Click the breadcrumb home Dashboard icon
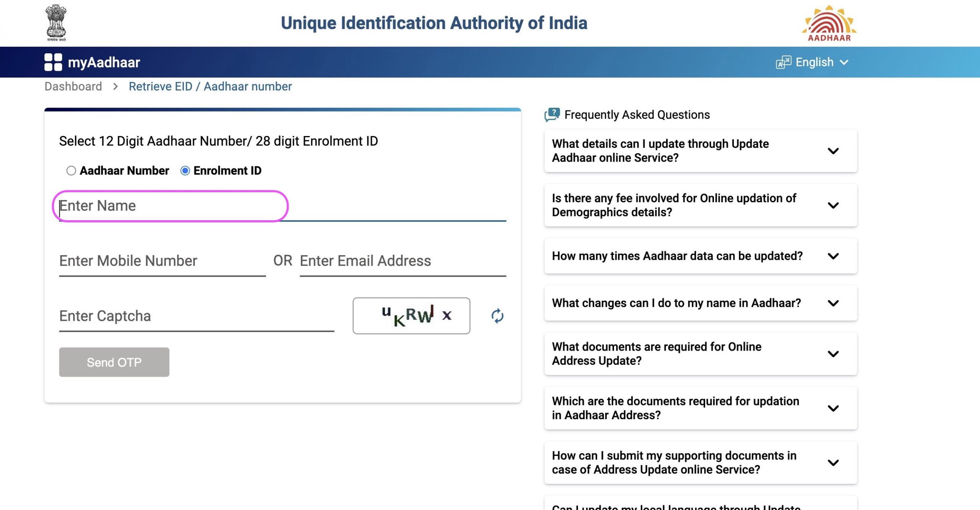This screenshot has height=510, width=980. [73, 86]
